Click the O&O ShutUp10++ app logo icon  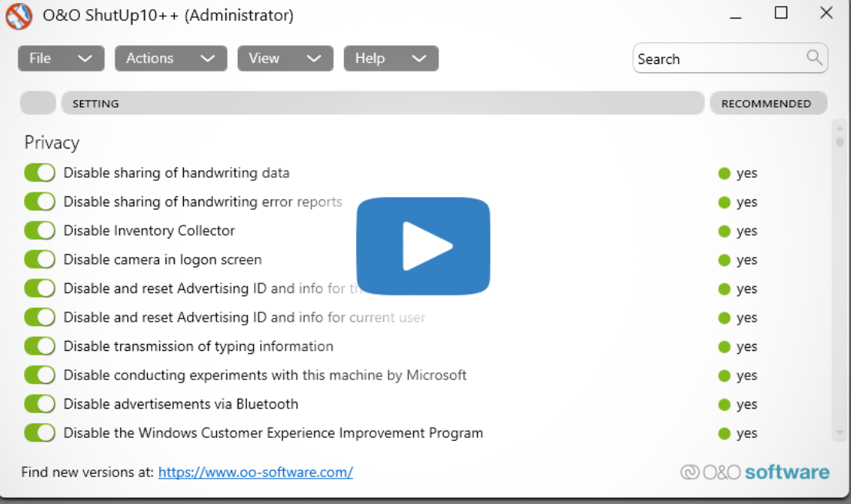[x=18, y=16]
